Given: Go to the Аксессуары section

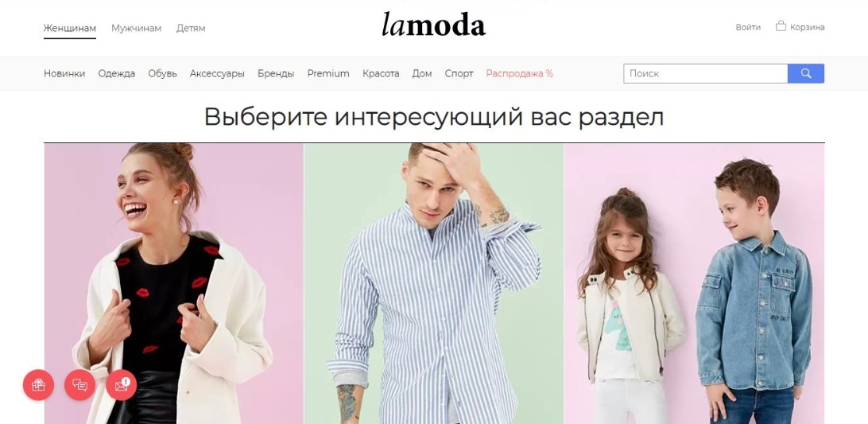Looking at the screenshot, I should coord(217,74).
